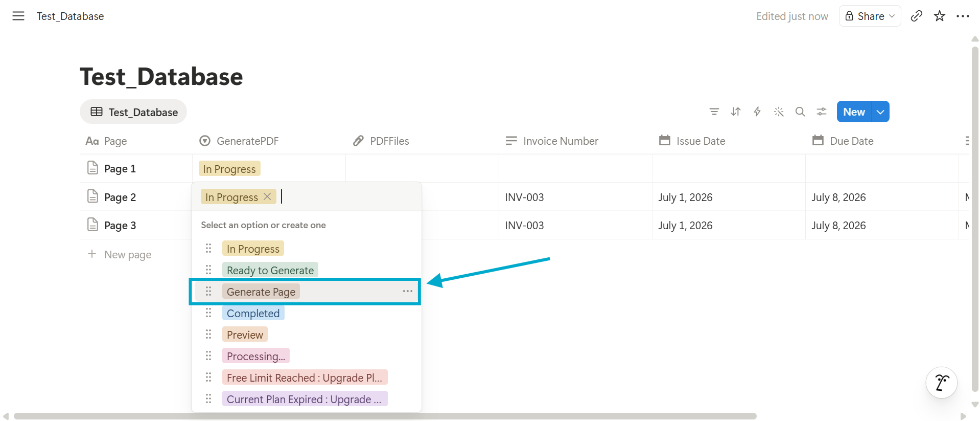Open the PDFFiles column header menu
This screenshot has height=421, width=980.
[422, 141]
